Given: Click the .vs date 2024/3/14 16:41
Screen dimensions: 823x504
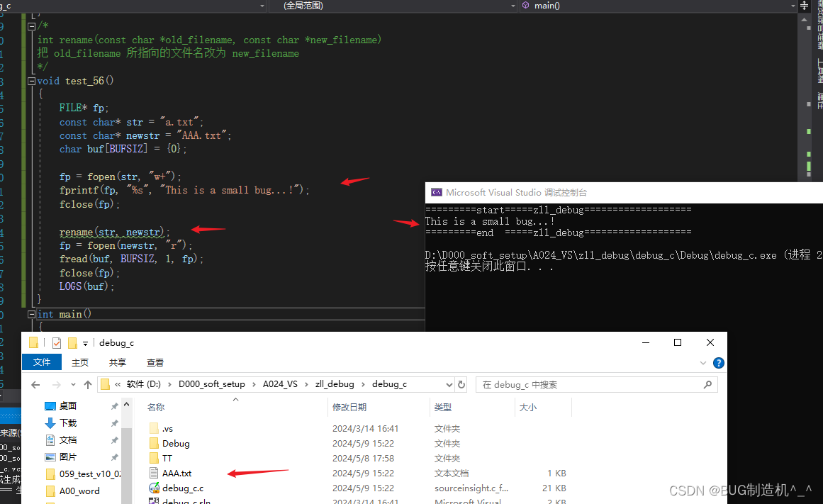Looking at the screenshot, I should click(365, 429).
